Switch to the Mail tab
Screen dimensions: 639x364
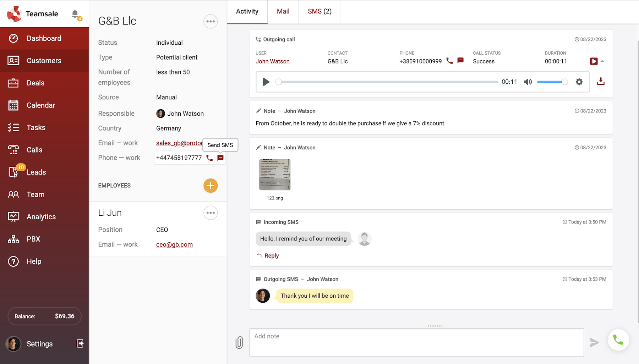click(283, 11)
